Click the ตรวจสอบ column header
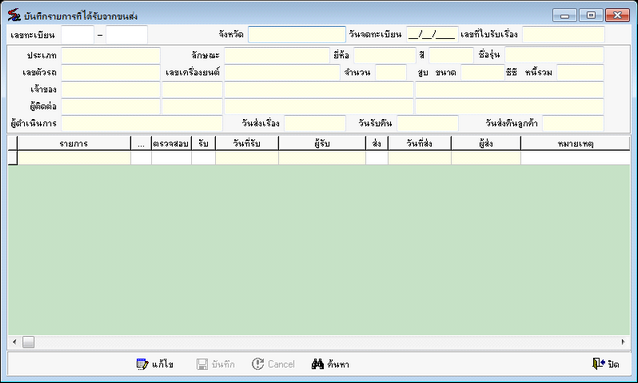Image resolution: width=638 pixels, height=383 pixels. pos(171,143)
